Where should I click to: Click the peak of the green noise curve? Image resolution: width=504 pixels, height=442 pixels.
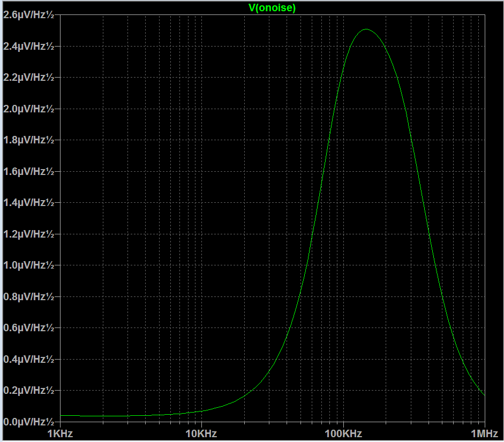point(366,29)
